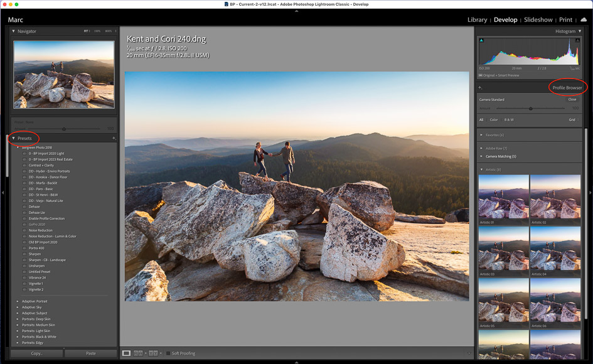Viewport: 593px width, 364px height.
Task: Apply the DD - Marfa - Backlit preset
Action: point(44,183)
